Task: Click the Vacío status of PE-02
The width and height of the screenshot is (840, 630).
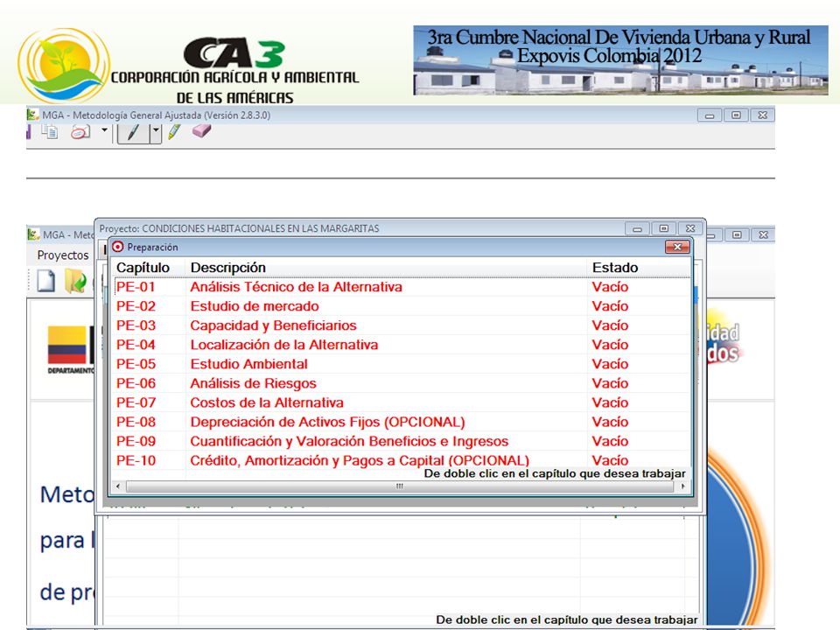Action: (x=610, y=306)
